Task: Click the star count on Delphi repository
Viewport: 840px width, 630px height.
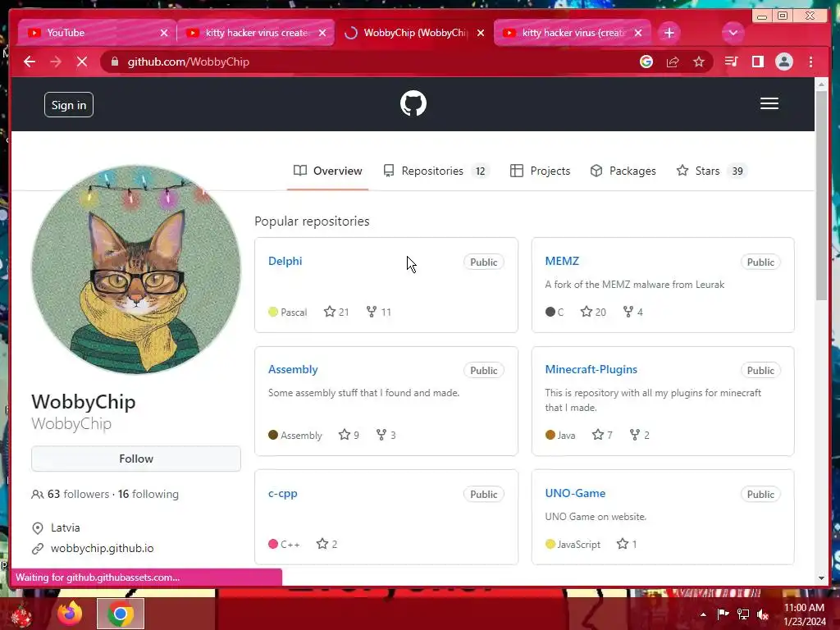Action: click(x=336, y=312)
